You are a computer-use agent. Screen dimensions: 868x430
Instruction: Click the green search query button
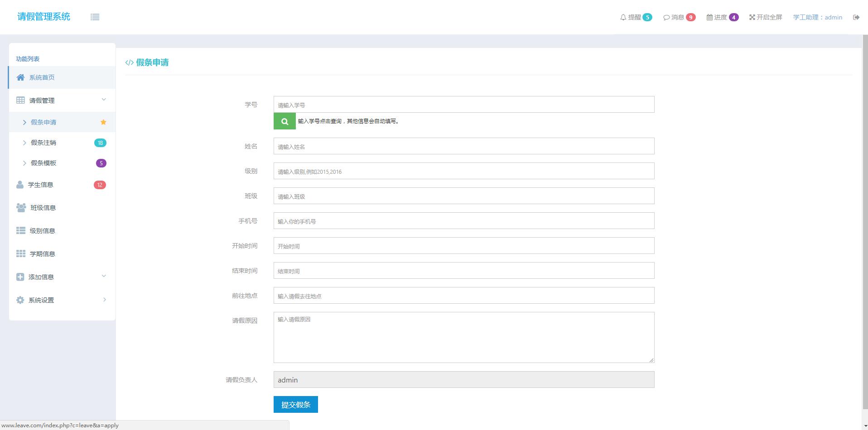tap(285, 121)
